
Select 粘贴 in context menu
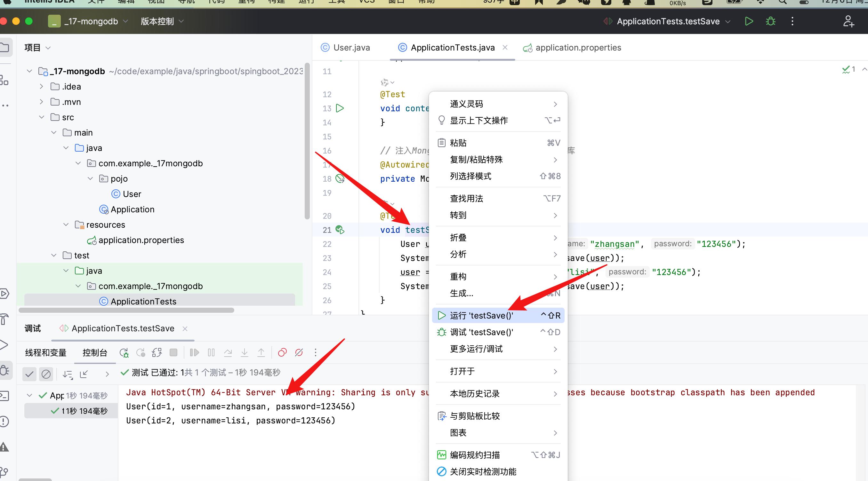tap(498, 143)
